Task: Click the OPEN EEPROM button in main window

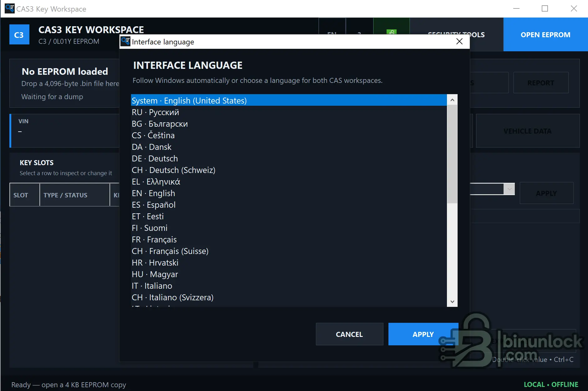Action: click(x=545, y=34)
